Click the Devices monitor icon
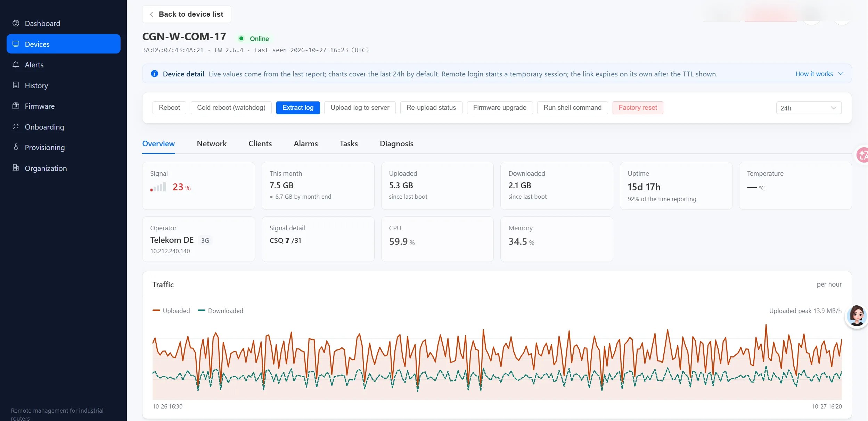 (x=16, y=44)
